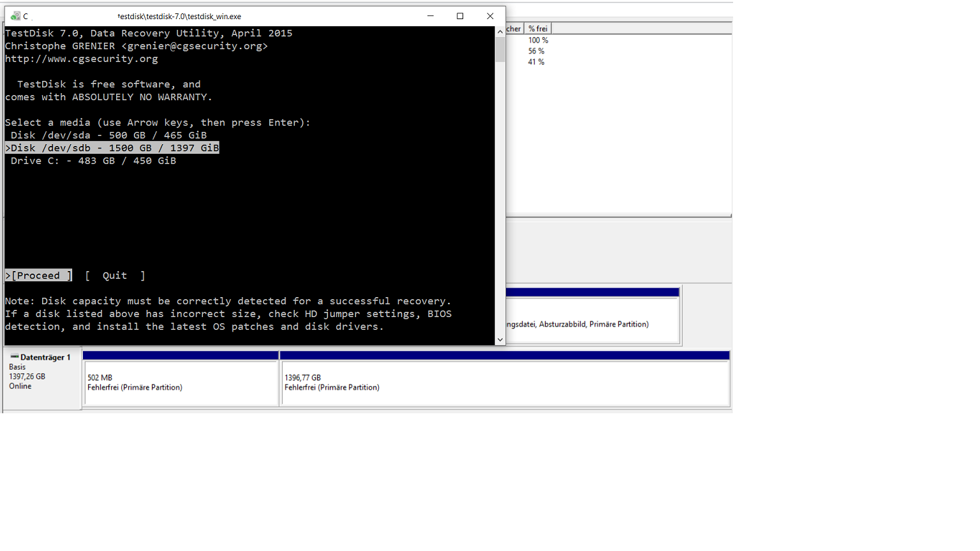Click the Datenträger 1 disk icon
The width and height of the screenshot is (980, 551).
[x=14, y=356]
